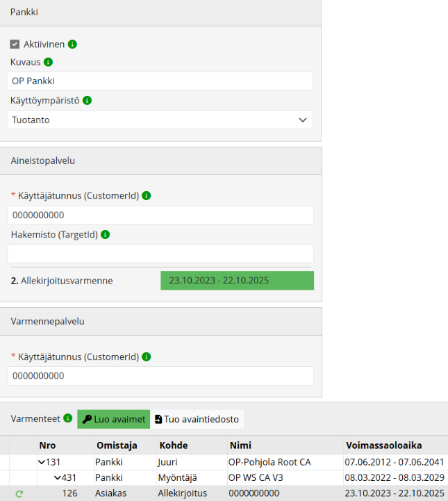Image resolution: width=448 pixels, height=501 pixels.
Task: Click the empty Hakemisto (TargetId) field
Action: 160,254
